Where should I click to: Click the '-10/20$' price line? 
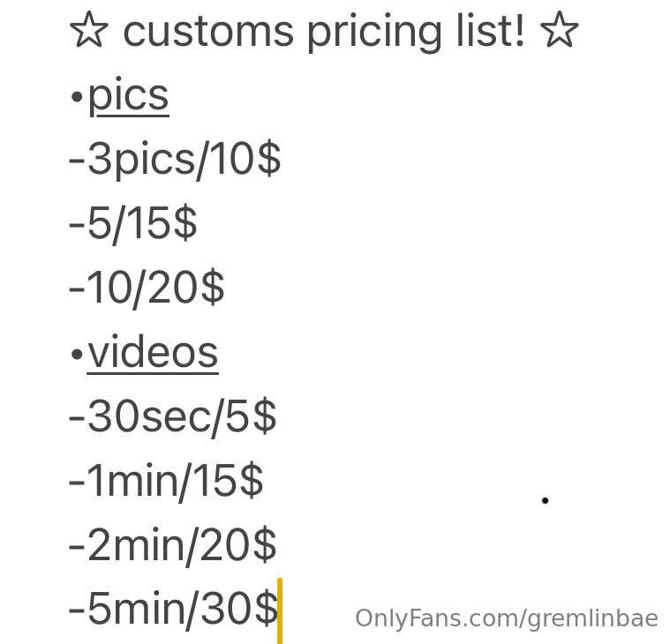pyautogui.click(x=147, y=288)
